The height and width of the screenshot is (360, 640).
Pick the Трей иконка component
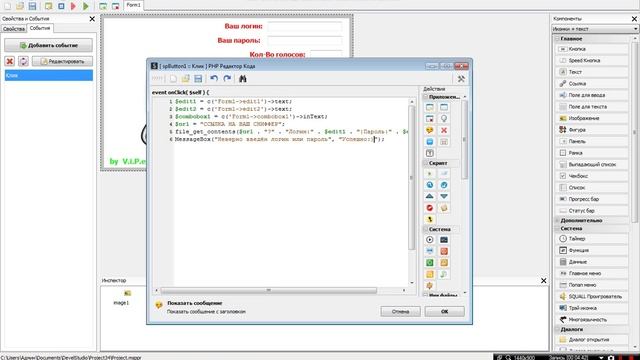coord(592,308)
